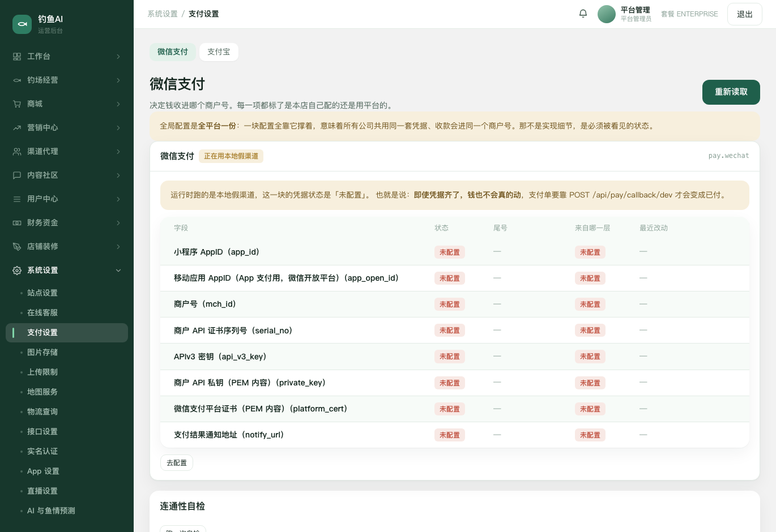
Task: Click the 渠道代理 people icon
Action: 17,152
